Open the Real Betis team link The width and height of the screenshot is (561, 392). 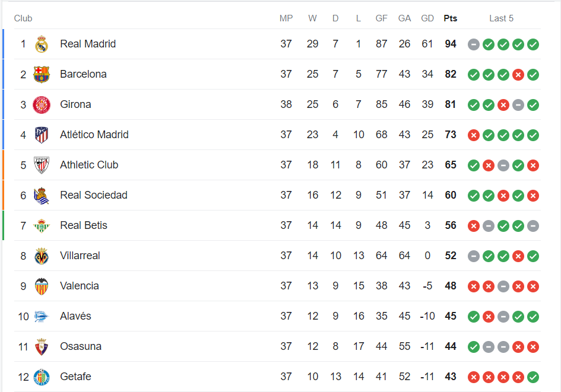coord(84,225)
